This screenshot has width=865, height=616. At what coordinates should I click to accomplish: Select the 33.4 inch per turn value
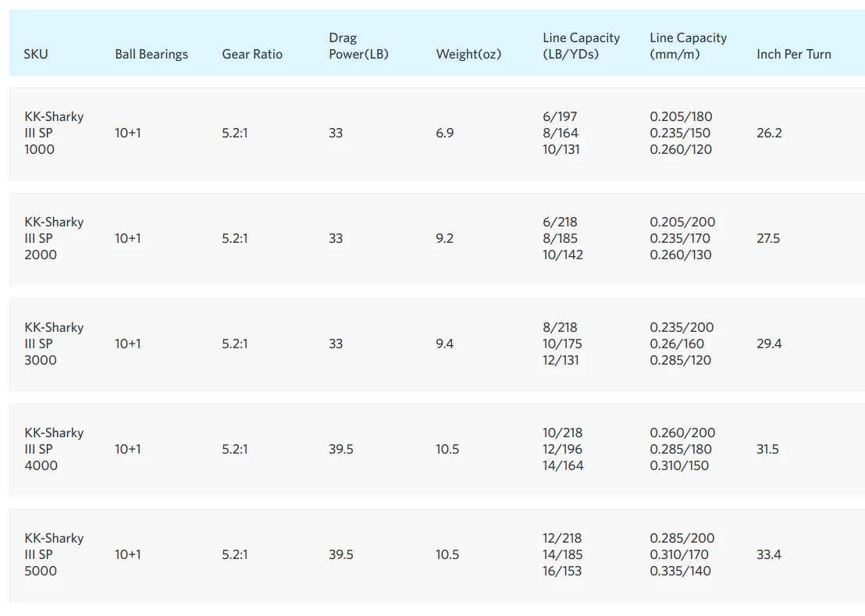(769, 554)
